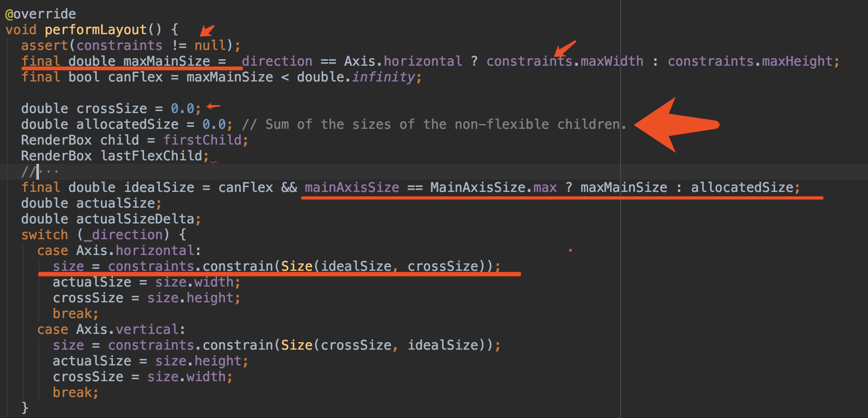Click the folded '//...' comment line

coord(39,172)
